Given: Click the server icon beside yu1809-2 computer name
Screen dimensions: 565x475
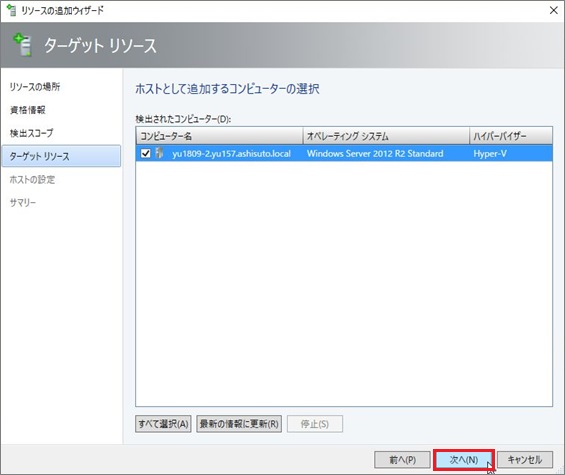Looking at the screenshot, I should [x=159, y=153].
